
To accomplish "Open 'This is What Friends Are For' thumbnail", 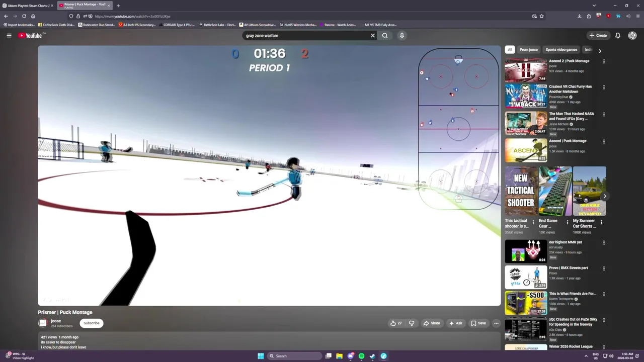I will 526,303.
